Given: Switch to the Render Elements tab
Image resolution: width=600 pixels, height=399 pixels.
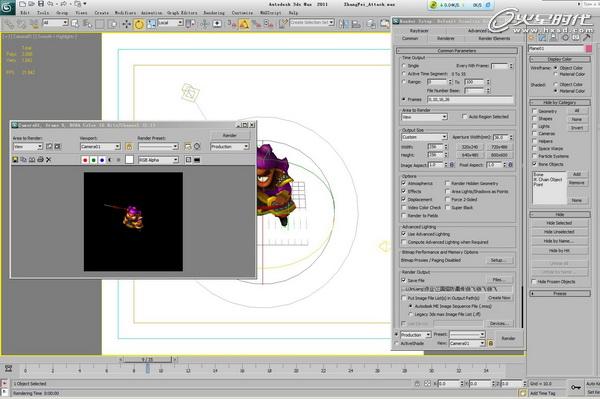Looking at the screenshot, I should click(x=494, y=39).
